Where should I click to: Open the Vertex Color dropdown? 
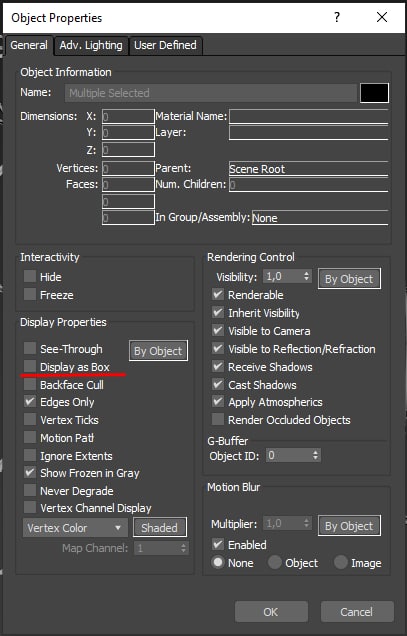75,528
